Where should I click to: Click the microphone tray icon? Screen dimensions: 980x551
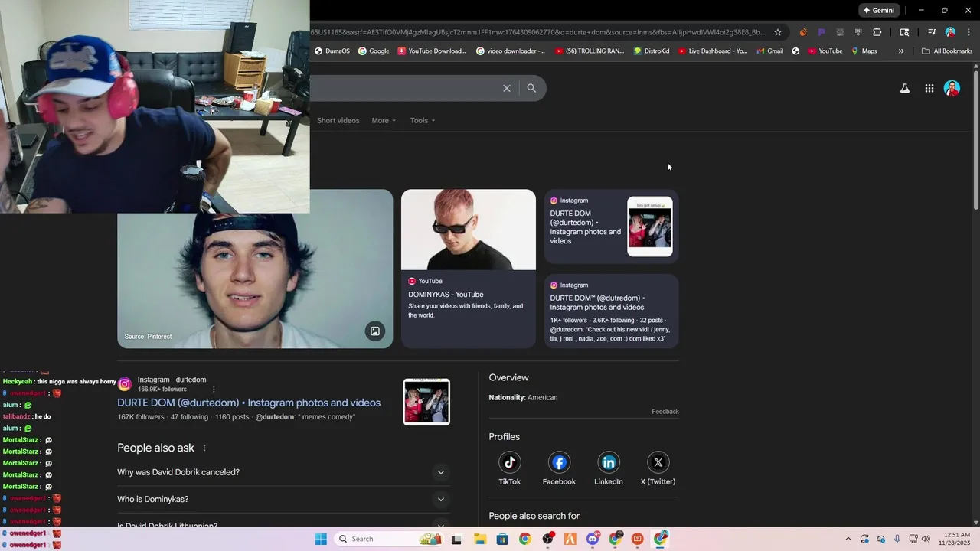pos(897,539)
